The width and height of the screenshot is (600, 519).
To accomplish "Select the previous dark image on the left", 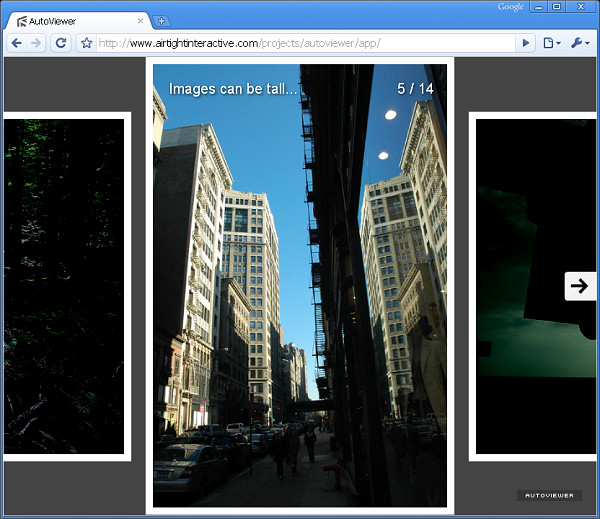I will [x=65, y=286].
